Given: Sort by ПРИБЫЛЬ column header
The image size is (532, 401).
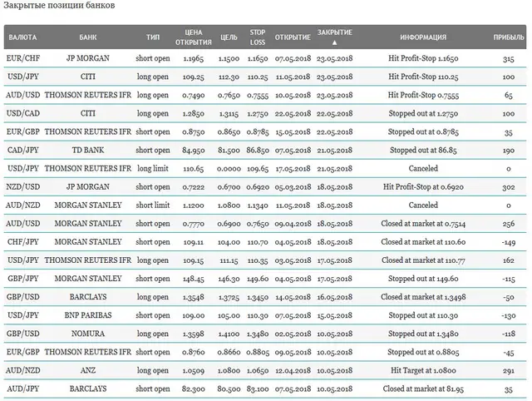Looking at the screenshot, I should coord(509,37).
